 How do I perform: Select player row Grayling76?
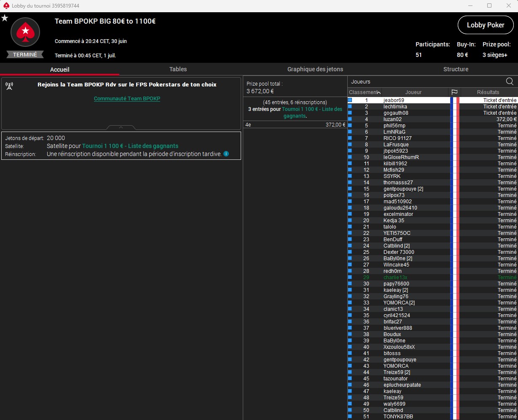point(432,296)
